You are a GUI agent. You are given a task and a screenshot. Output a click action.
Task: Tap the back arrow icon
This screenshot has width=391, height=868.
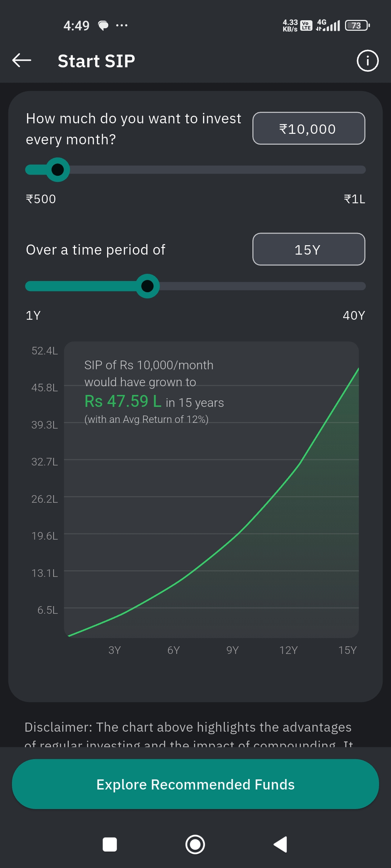pyautogui.click(x=22, y=60)
